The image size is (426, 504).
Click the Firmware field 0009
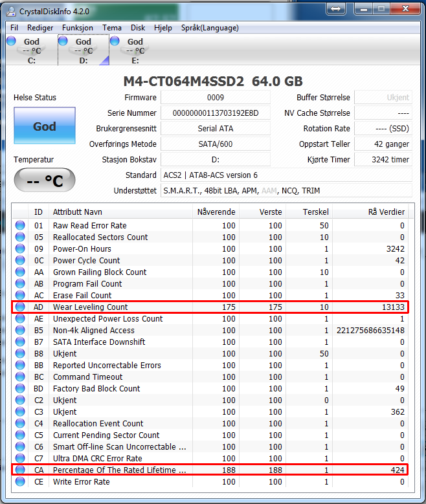pyautogui.click(x=216, y=98)
